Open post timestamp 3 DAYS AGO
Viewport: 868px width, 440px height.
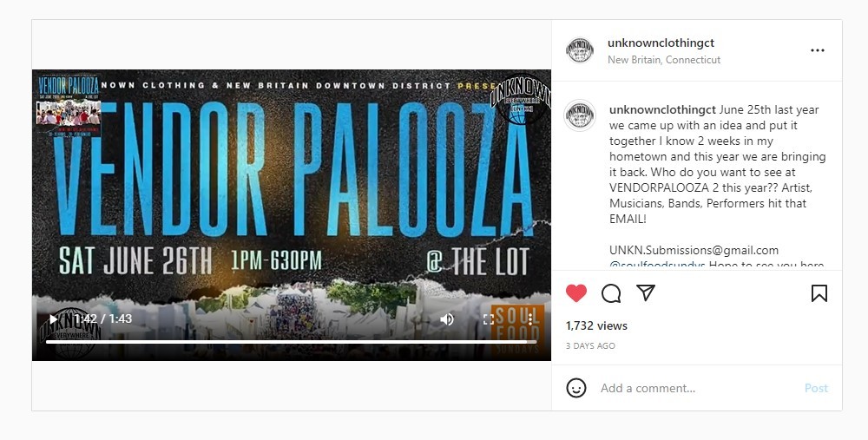pyautogui.click(x=590, y=346)
